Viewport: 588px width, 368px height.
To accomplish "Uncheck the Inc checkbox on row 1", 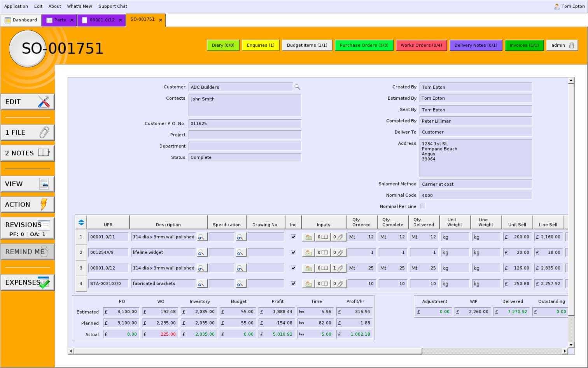I will (x=293, y=237).
